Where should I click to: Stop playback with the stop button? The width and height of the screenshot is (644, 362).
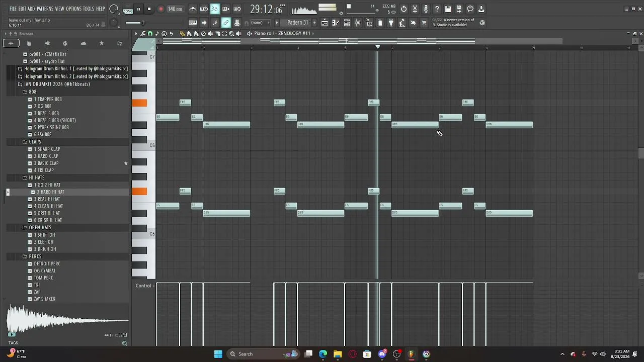[x=149, y=9]
